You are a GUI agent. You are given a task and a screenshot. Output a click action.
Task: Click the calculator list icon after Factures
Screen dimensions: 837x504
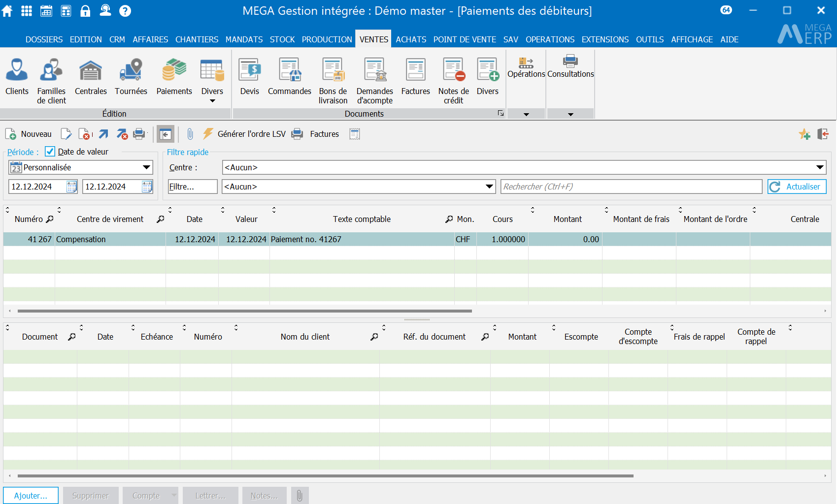click(x=355, y=134)
